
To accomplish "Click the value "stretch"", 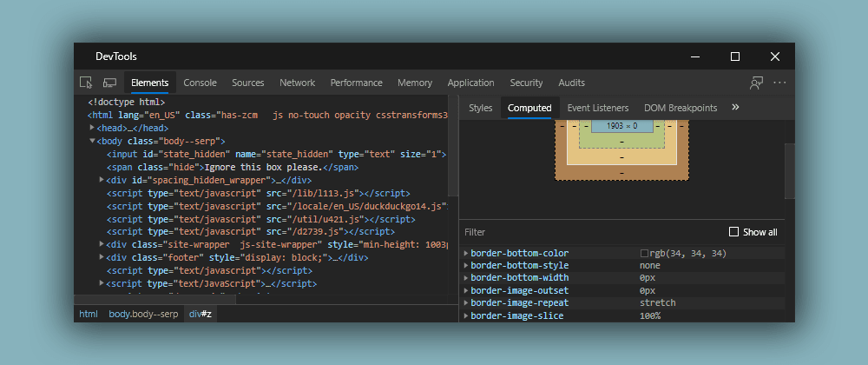I will tap(658, 303).
